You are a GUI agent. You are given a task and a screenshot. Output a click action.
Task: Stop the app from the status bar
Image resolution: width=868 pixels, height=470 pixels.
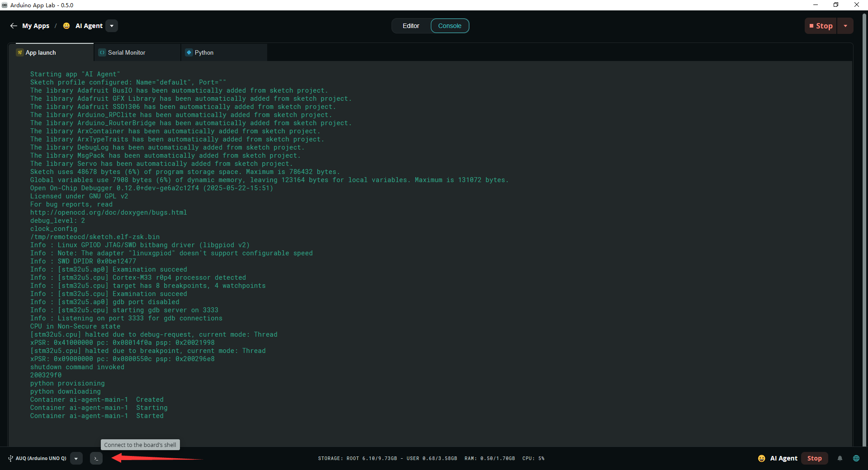coord(815,458)
